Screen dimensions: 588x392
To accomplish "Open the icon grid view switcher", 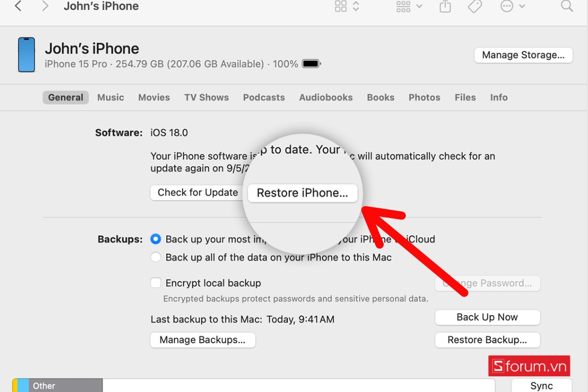I will pos(347,6).
